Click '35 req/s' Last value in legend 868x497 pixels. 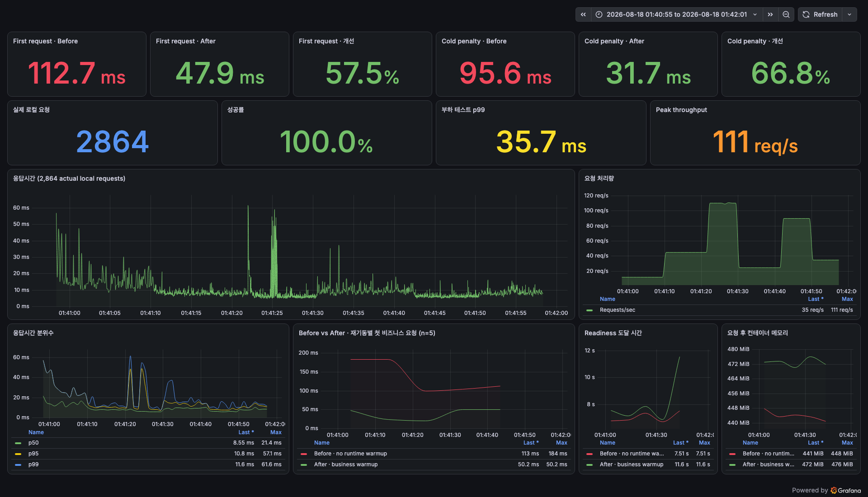[813, 310]
